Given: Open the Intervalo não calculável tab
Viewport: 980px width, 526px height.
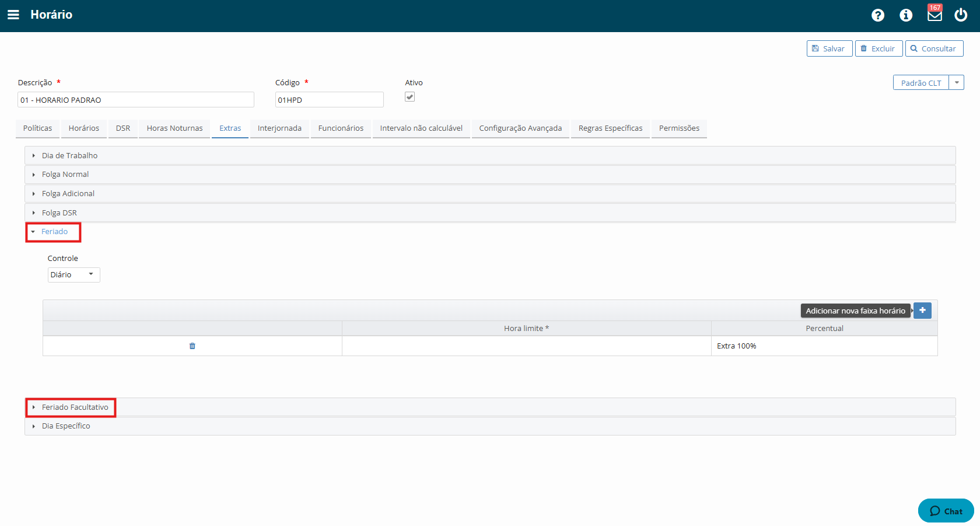Looking at the screenshot, I should pos(422,128).
